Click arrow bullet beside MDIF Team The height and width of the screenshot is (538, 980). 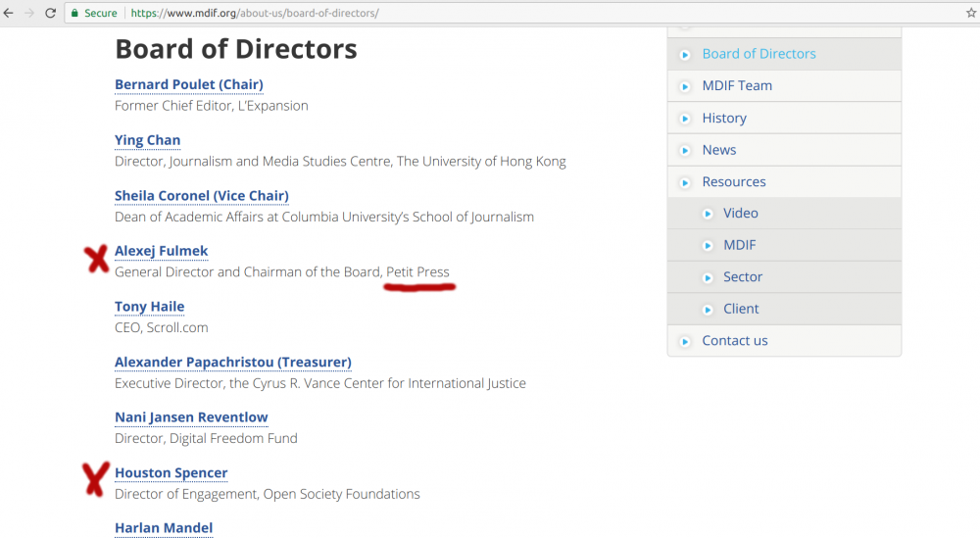click(x=685, y=86)
